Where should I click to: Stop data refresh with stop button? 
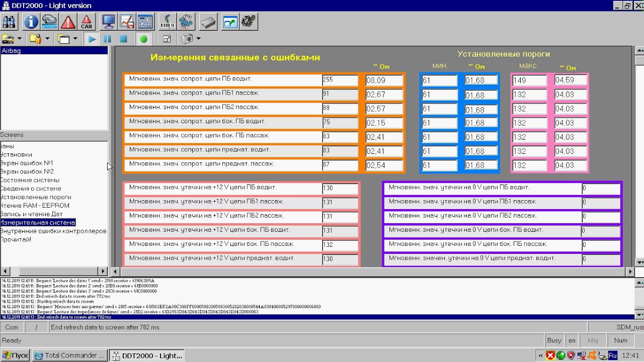pos(123,39)
